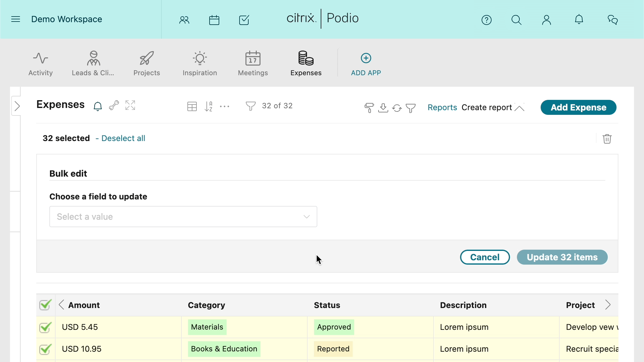This screenshot has width=644, height=362.
Task: Delete selected items with trash icon
Action: coord(607,139)
